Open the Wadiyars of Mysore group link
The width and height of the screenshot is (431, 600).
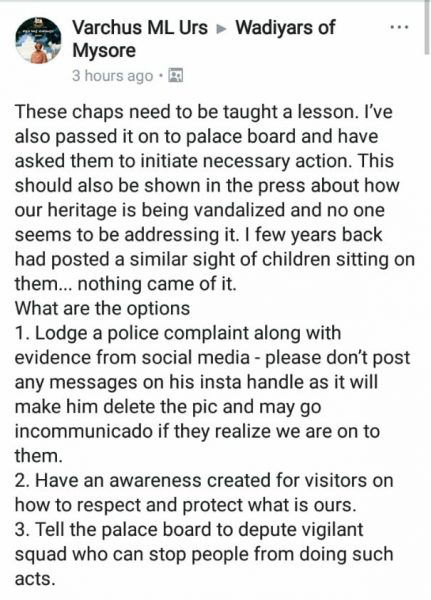(x=204, y=39)
